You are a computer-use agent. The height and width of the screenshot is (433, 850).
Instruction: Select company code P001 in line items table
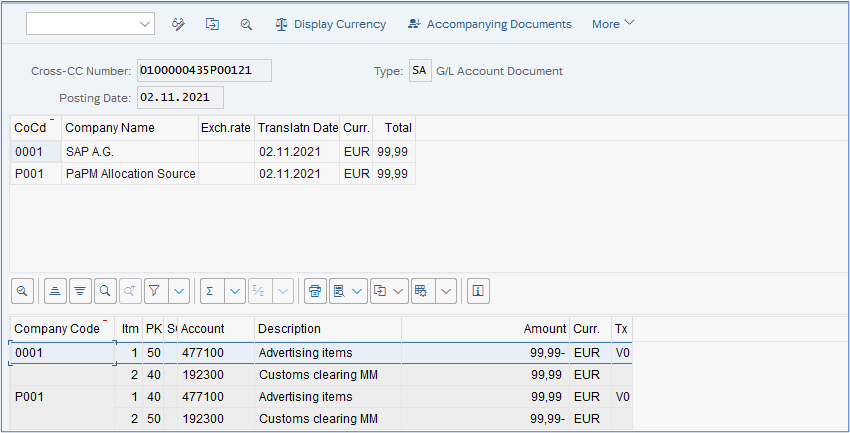click(62, 397)
